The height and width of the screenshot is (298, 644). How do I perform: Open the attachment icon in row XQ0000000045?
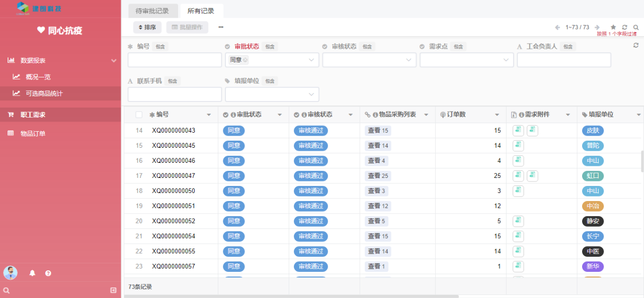pyautogui.click(x=518, y=146)
